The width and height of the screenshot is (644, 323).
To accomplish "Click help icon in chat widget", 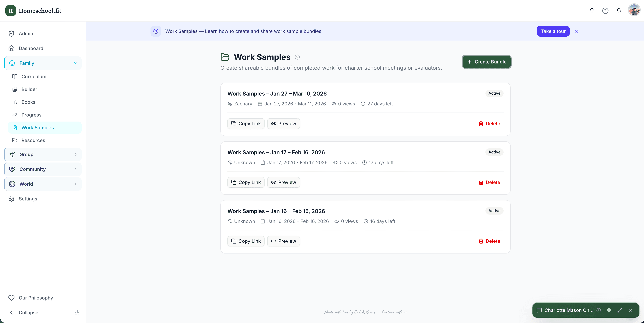I will [598, 310].
